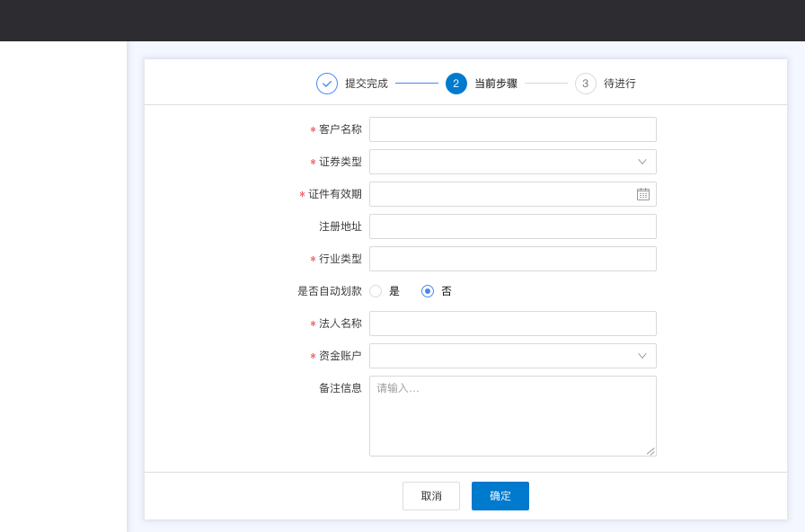The height and width of the screenshot is (532, 805).
Task: Select the 是 radio button for 是否自动划款
Action: click(376, 291)
